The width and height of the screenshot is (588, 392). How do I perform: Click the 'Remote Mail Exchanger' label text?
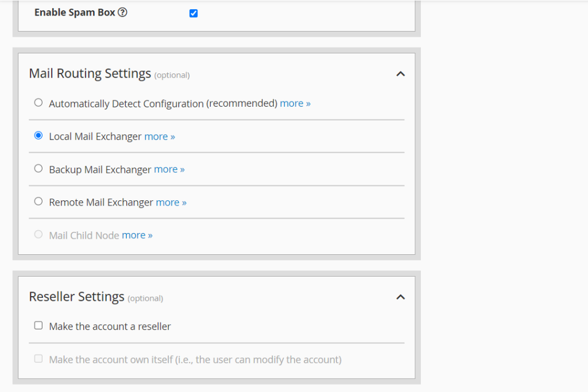(101, 202)
